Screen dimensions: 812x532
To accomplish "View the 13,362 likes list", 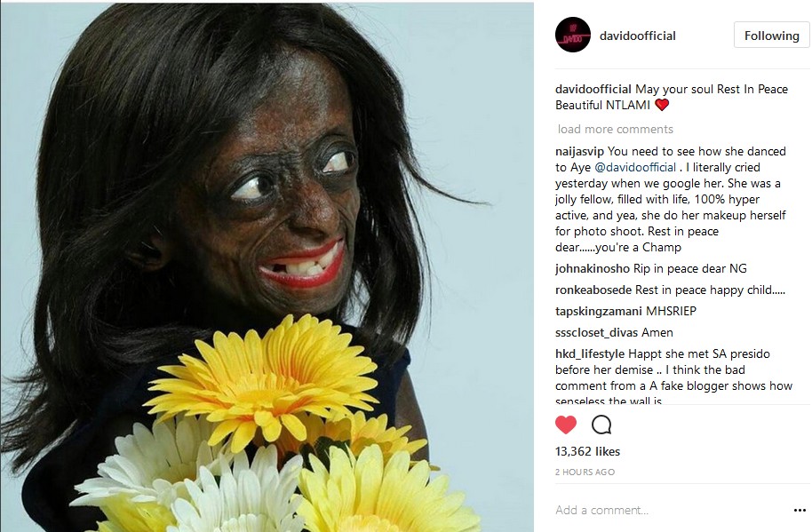I will pos(587,451).
